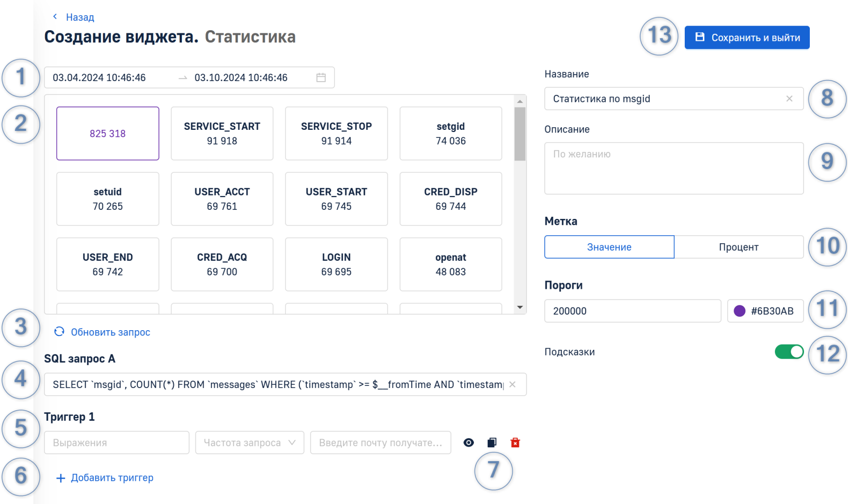The width and height of the screenshot is (848, 504).
Task: Select the Значение label option
Action: (x=609, y=247)
